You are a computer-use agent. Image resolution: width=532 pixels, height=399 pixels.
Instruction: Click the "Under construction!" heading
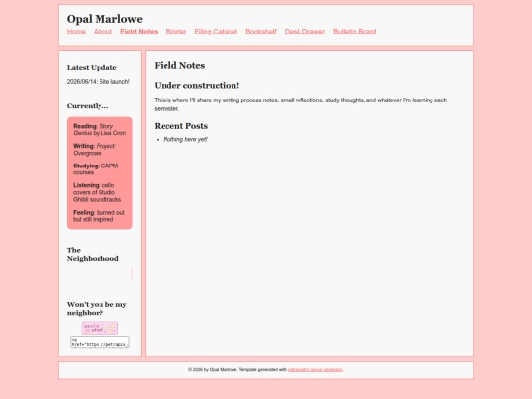(197, 85)
